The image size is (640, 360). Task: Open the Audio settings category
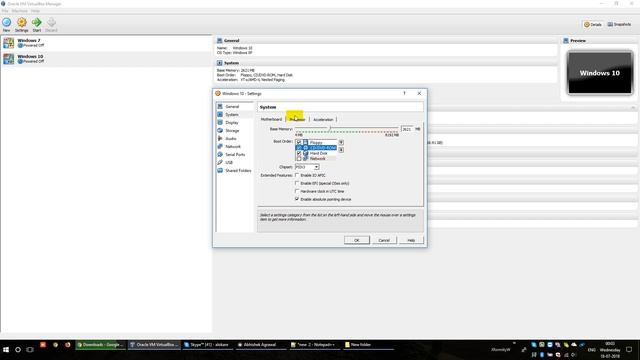pos(235,138)
